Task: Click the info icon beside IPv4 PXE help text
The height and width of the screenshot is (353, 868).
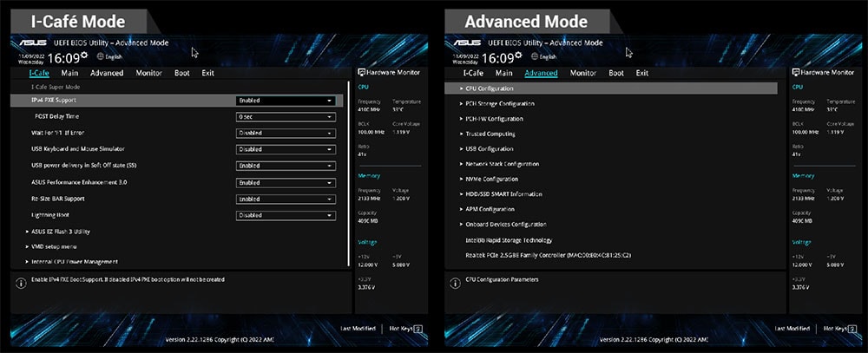Action: point(21,284)
